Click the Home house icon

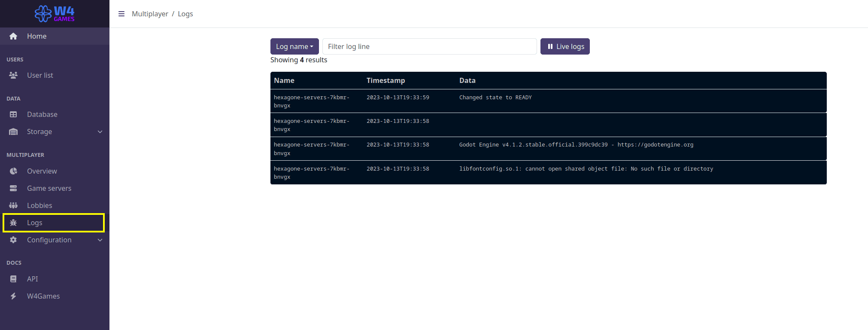click(x=13, y=37)
